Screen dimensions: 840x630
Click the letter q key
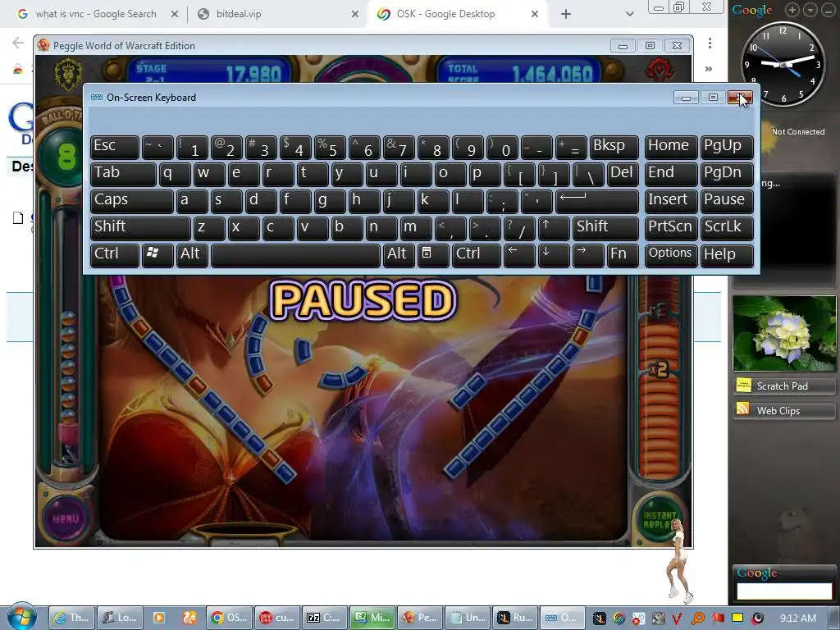(x=175, y=174)
